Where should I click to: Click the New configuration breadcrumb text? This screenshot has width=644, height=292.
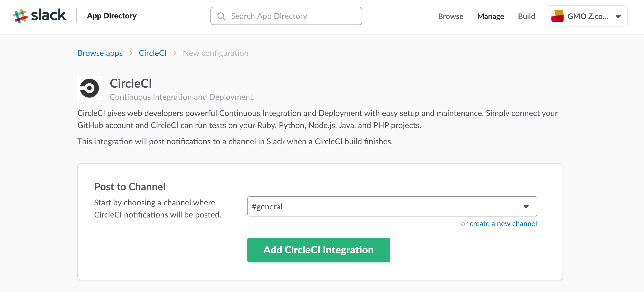[x=216, y=53]
